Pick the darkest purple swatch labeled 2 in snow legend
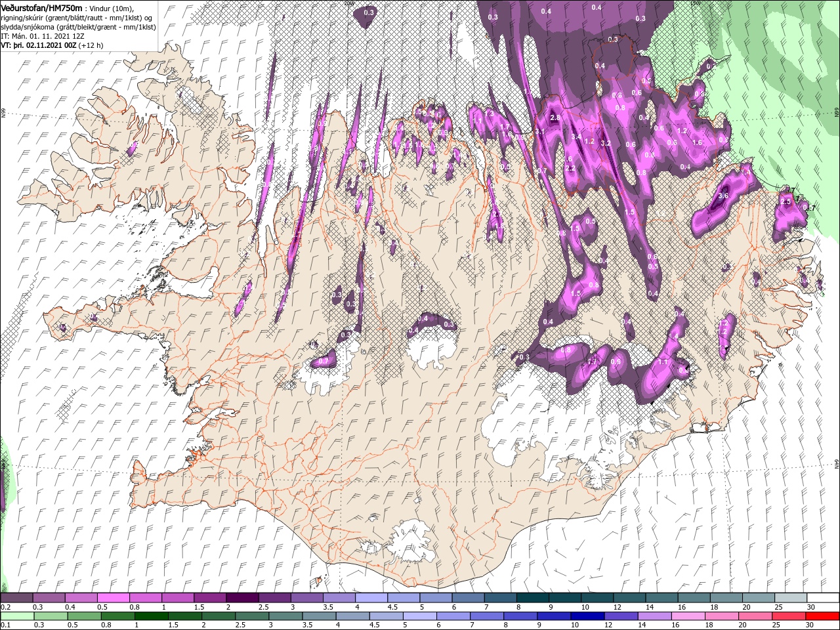 coord(242,598)
